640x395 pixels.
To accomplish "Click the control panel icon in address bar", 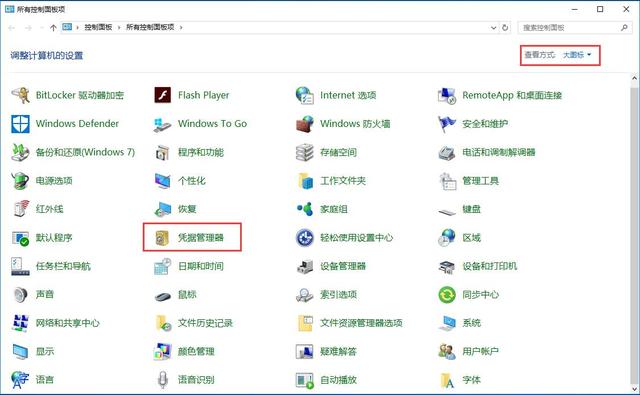I will [x=67, y=27].
